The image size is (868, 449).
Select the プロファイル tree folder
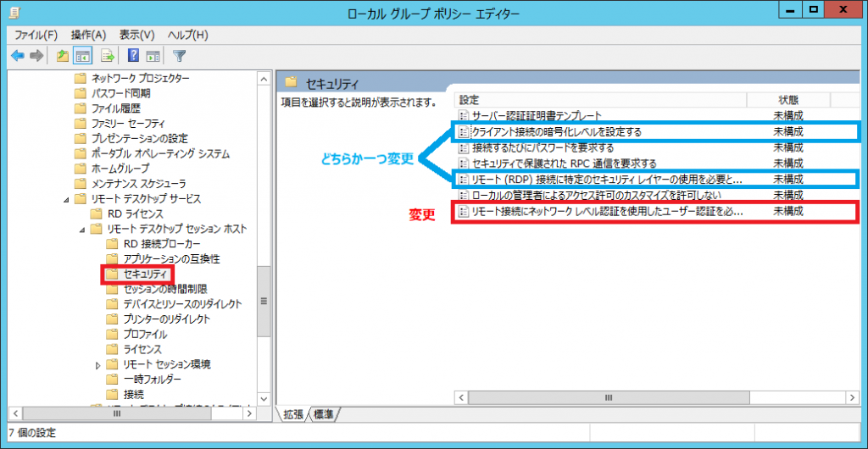pos(145,334)
